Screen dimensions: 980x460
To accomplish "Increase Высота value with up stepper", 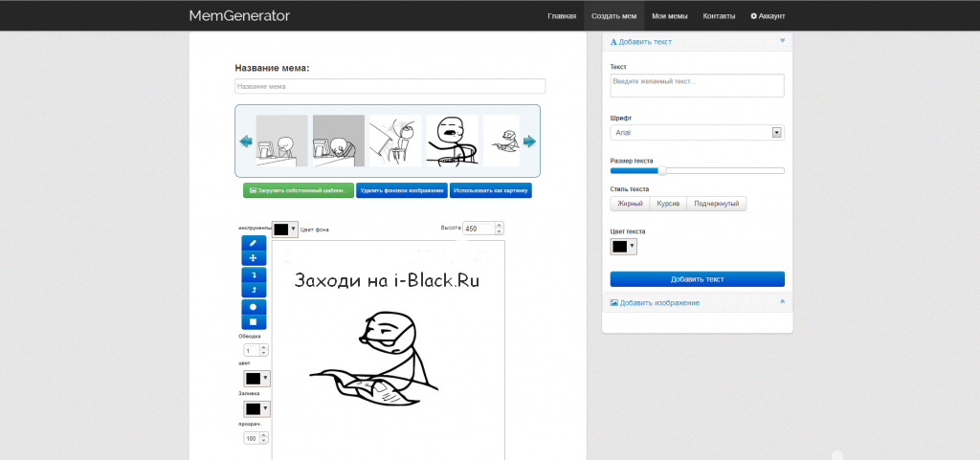I will (499, 226).
